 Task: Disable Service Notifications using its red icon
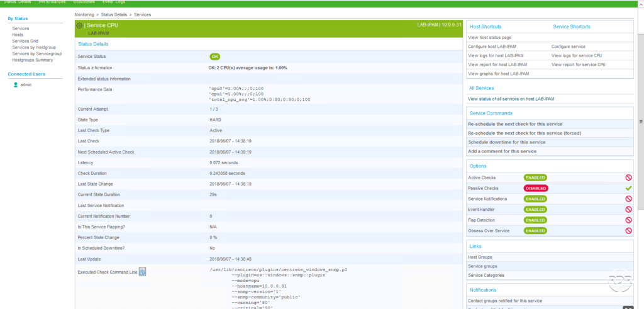tap(628, 199)
